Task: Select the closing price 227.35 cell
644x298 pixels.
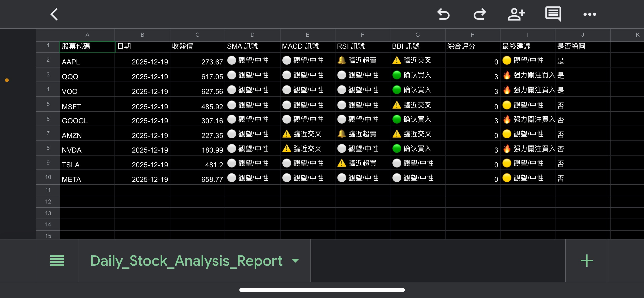Action: [197, 134]
